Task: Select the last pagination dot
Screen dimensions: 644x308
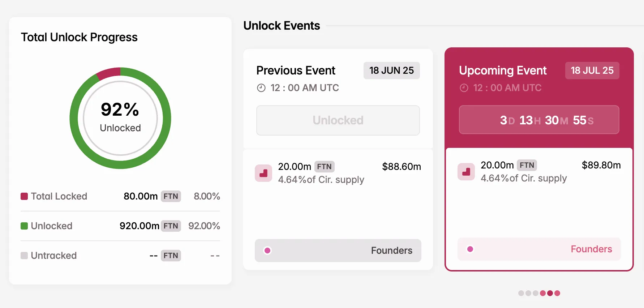Action: (x=557, y=293)
